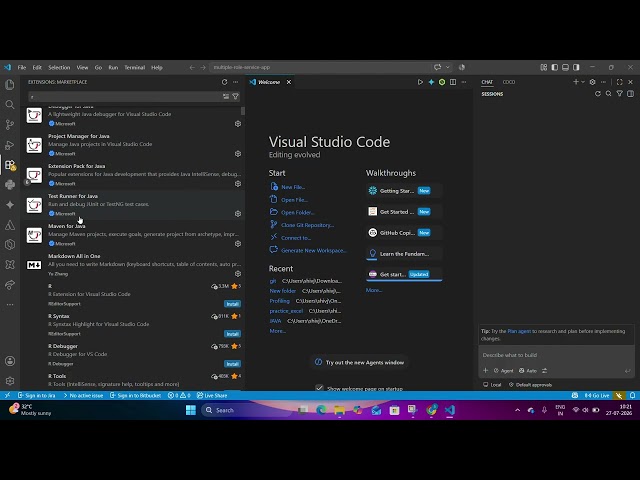
Task: Toggle the primary side bar layout button
Action: coord(555,67)
